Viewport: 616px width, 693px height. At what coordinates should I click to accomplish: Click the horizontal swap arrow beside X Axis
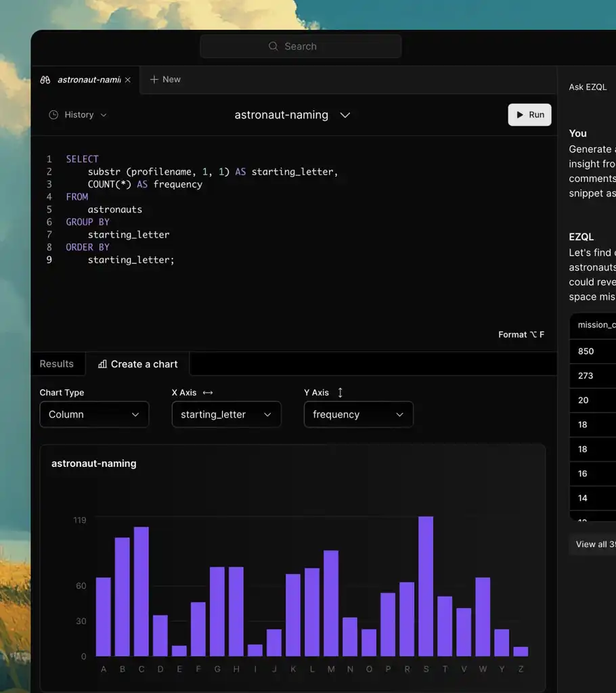[206, 393]
